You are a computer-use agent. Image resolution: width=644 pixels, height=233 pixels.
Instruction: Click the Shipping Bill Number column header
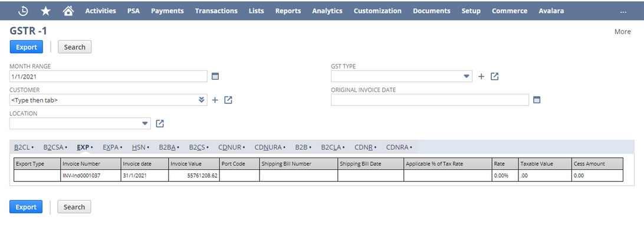[x=298, y=163]
